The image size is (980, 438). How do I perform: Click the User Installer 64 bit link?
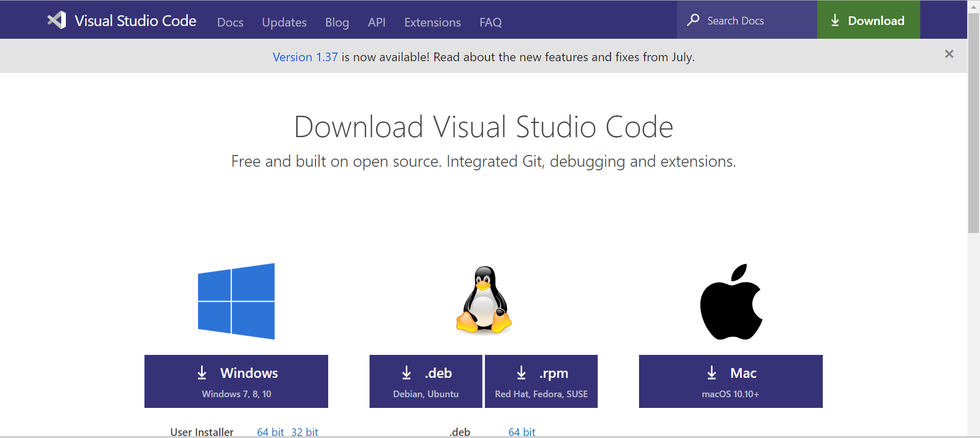tap(271, 432)
